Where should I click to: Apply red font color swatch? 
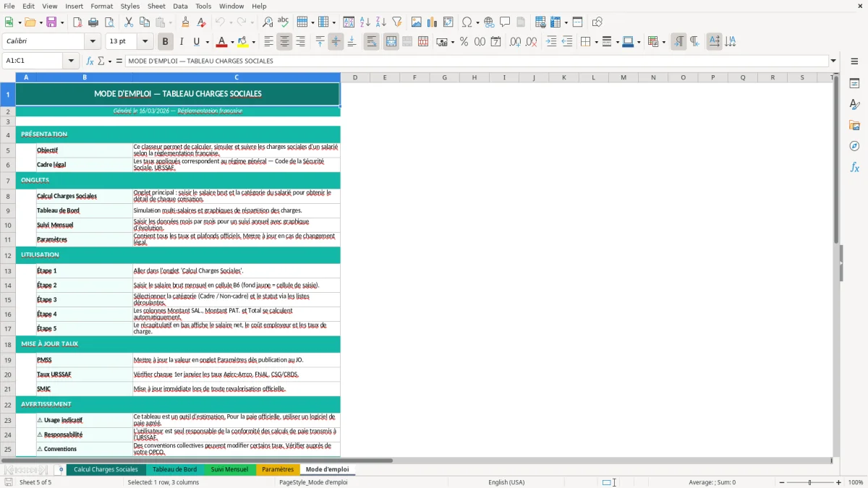point(221,42)
